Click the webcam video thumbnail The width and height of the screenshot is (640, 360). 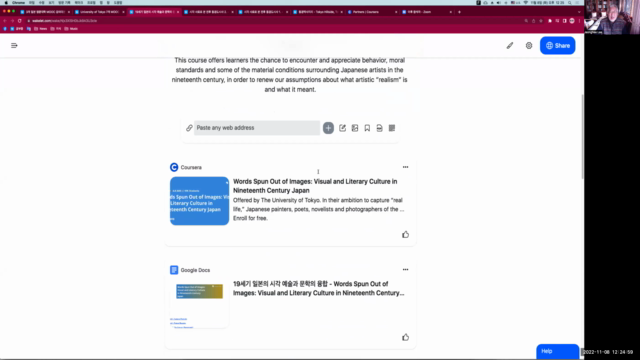click(612, 17)
